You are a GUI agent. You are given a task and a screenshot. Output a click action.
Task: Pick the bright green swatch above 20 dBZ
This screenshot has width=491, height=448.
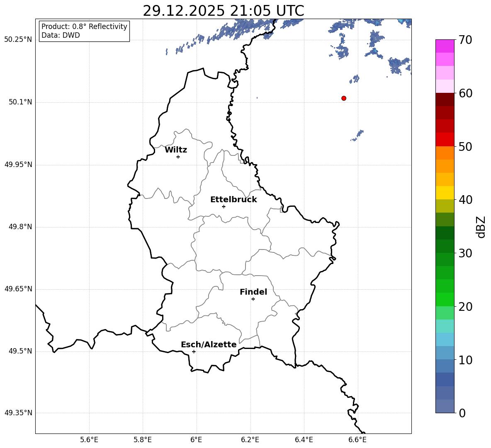(x=445, y=300)
